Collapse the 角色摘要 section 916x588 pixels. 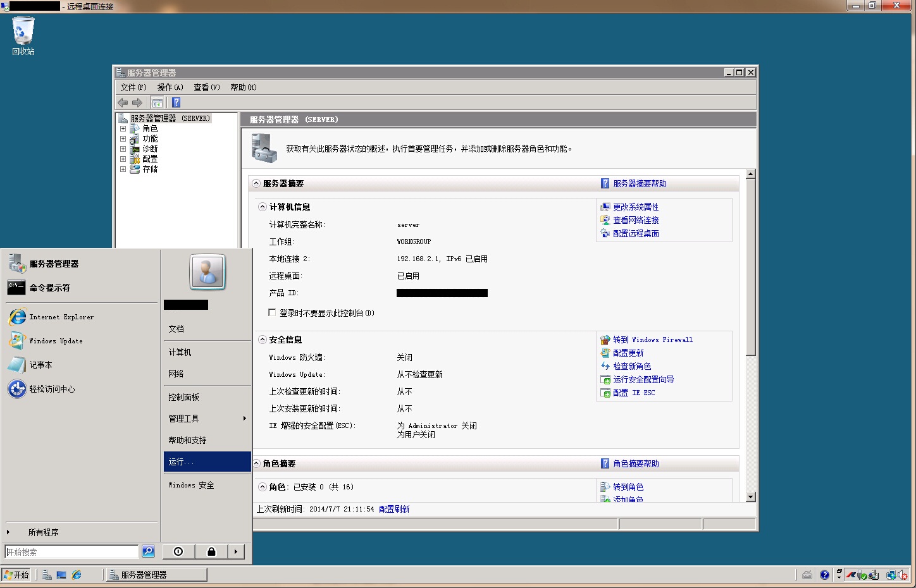click(x=257, y=463)
